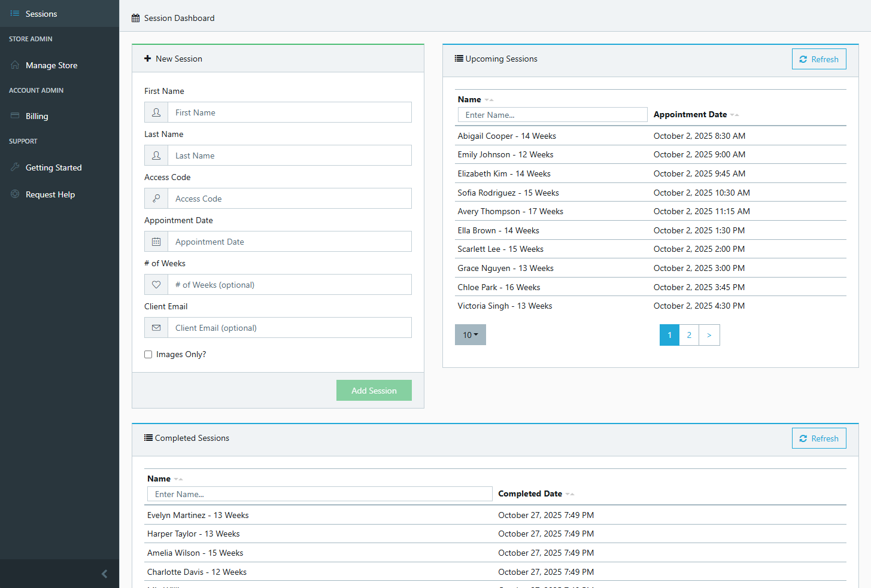
Task: Click the key icon in Access Code field
Action: 156,198
